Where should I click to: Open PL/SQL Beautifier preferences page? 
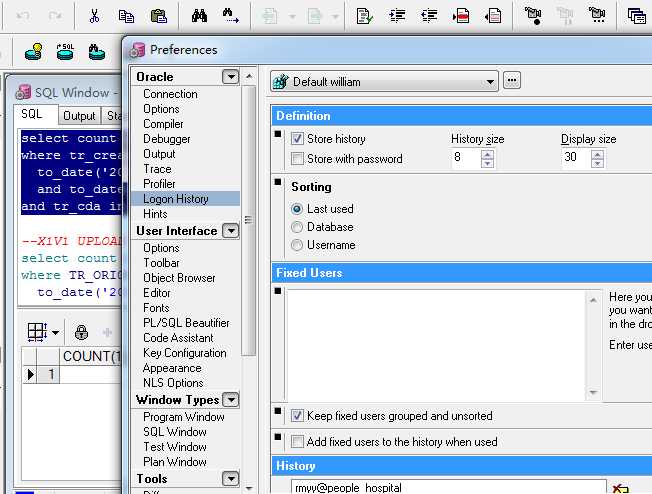coord(186,323)
